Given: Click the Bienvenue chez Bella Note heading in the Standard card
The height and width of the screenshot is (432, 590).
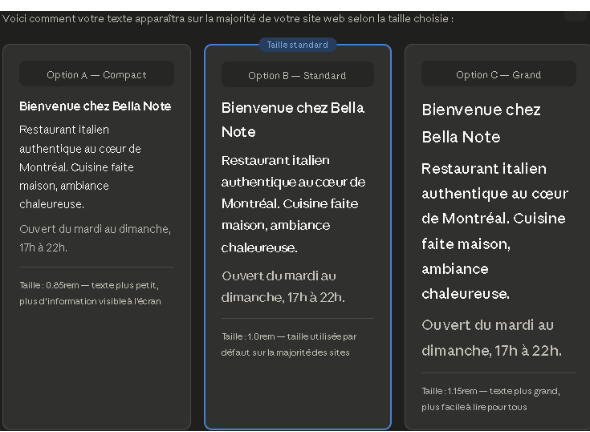Looking at the screenshot, I should [x=293, y=120].
